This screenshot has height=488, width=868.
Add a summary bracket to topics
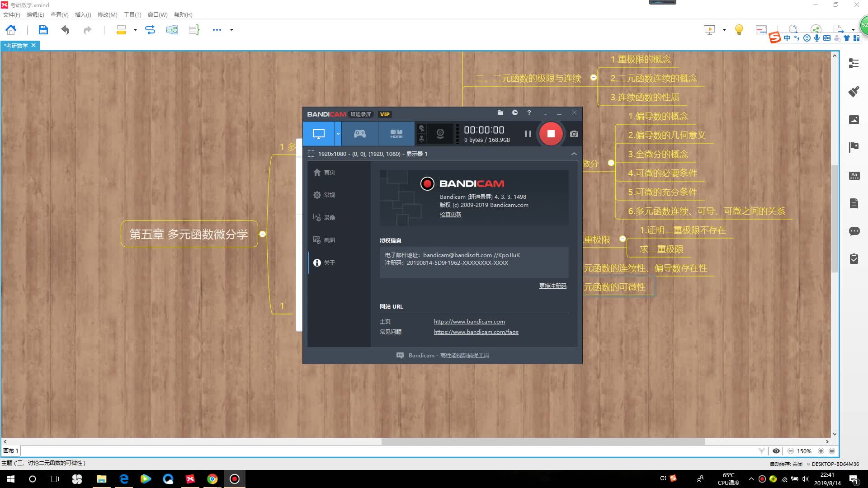pos(194,30)
